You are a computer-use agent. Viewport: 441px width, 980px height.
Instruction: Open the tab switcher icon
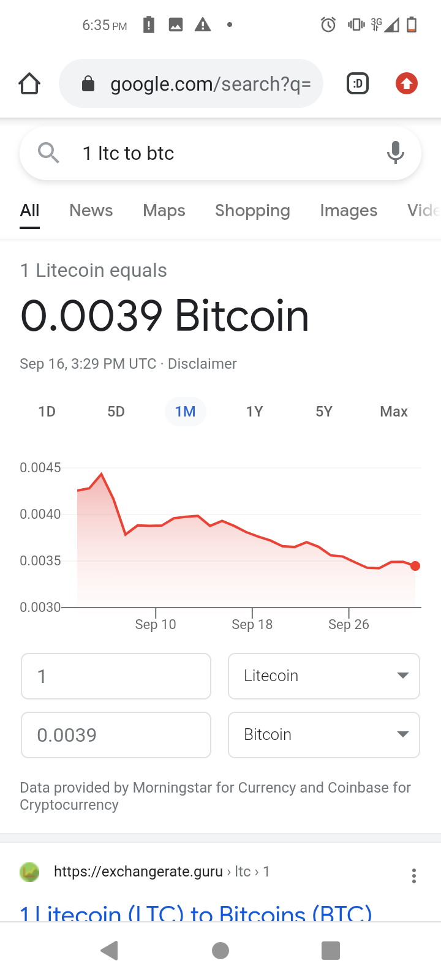click(x=358, y=83)
